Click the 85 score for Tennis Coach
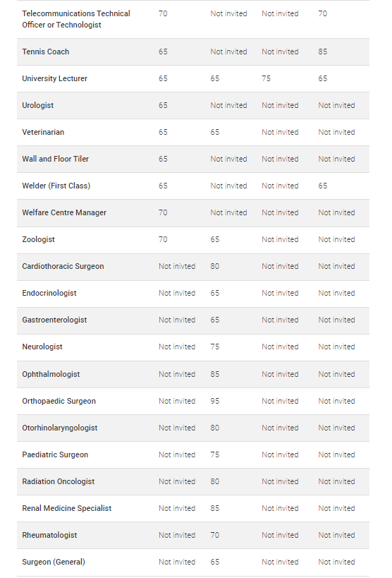Screen dimensions: 392x578 coord(323,52)
